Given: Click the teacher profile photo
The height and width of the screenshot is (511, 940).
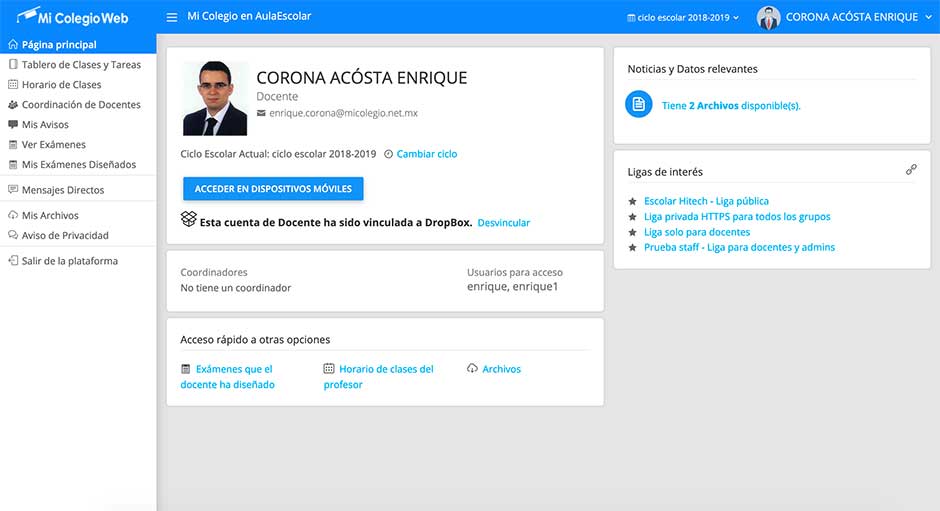Looking at the screenshot, I should 215,98.
